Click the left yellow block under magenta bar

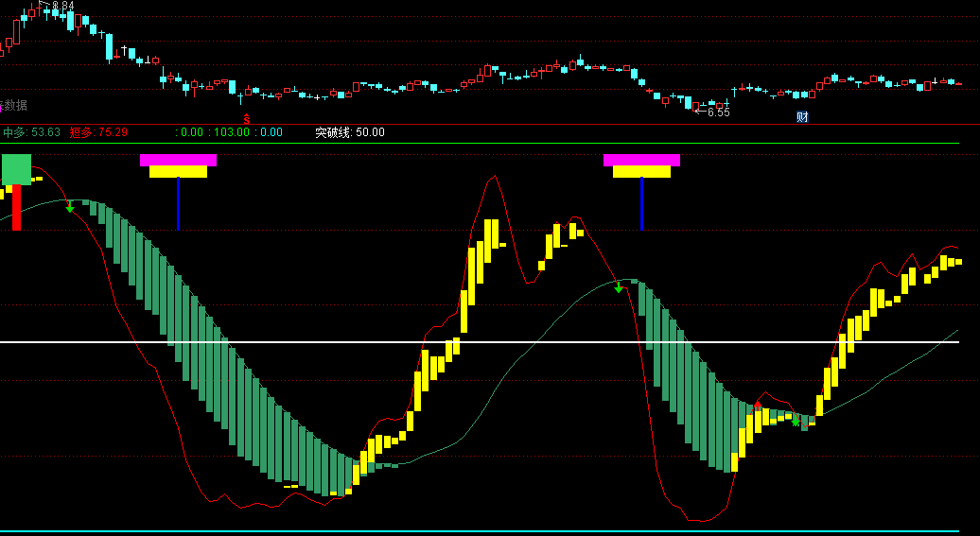click(178, 172)
